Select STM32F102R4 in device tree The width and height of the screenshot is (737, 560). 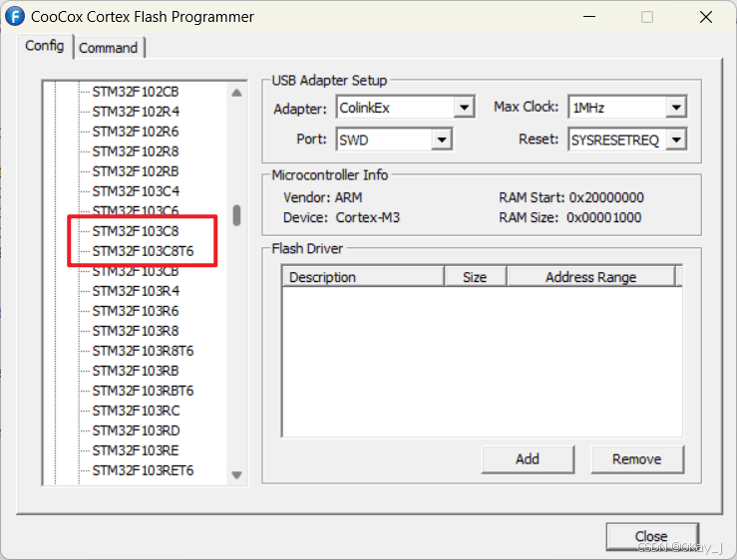click(x=136, y=112)
